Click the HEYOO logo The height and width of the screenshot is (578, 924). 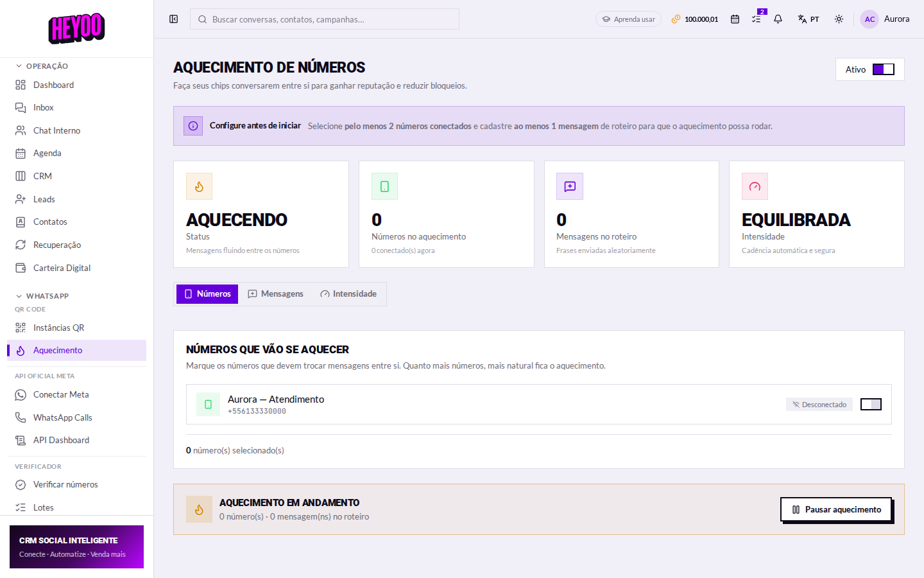pyautogui.click(x=76, y=28)
